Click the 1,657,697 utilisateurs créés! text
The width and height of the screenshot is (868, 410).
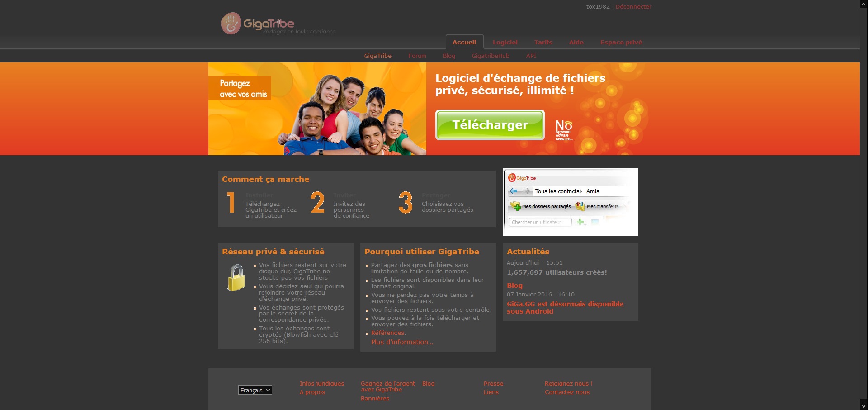point(557,272)
